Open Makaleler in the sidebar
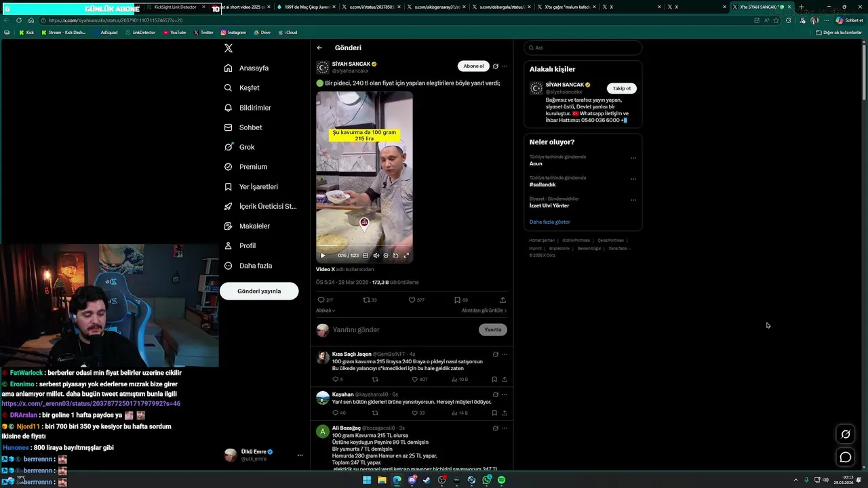 (x=247, y=226)
